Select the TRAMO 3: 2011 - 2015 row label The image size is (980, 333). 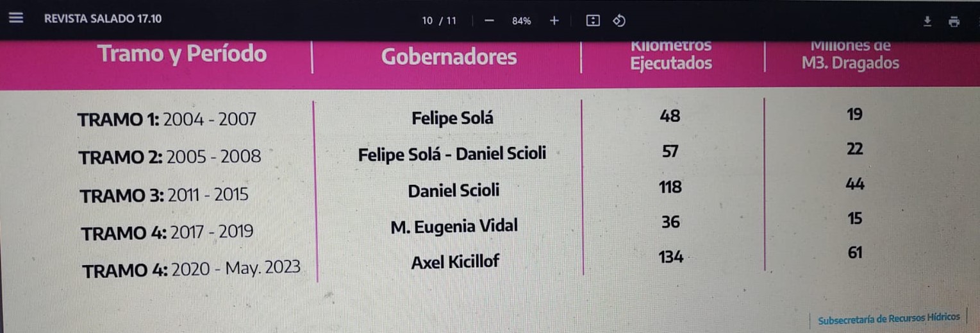(x=164, y=195)
